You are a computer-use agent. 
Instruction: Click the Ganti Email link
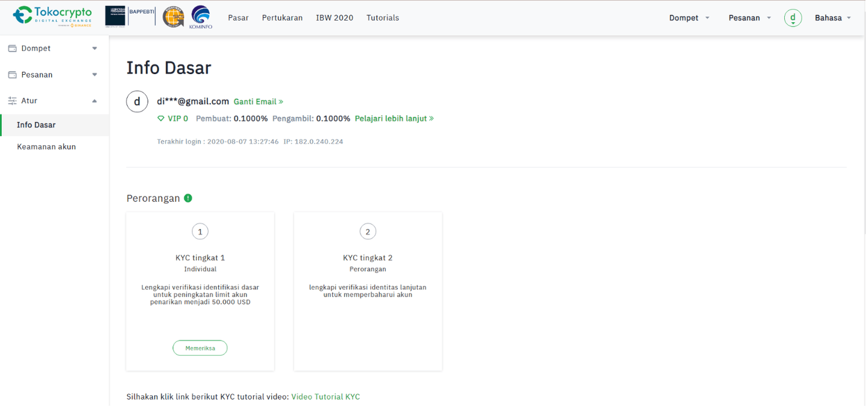click(258, 102)
